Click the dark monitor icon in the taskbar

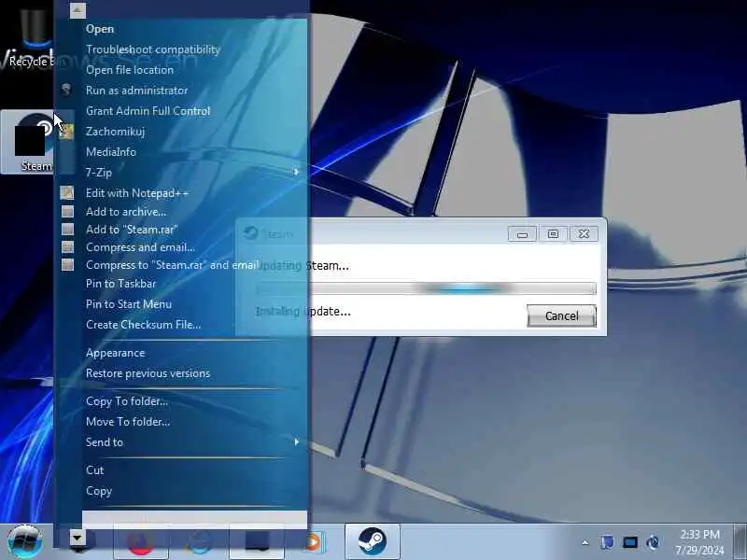(258, 542)
